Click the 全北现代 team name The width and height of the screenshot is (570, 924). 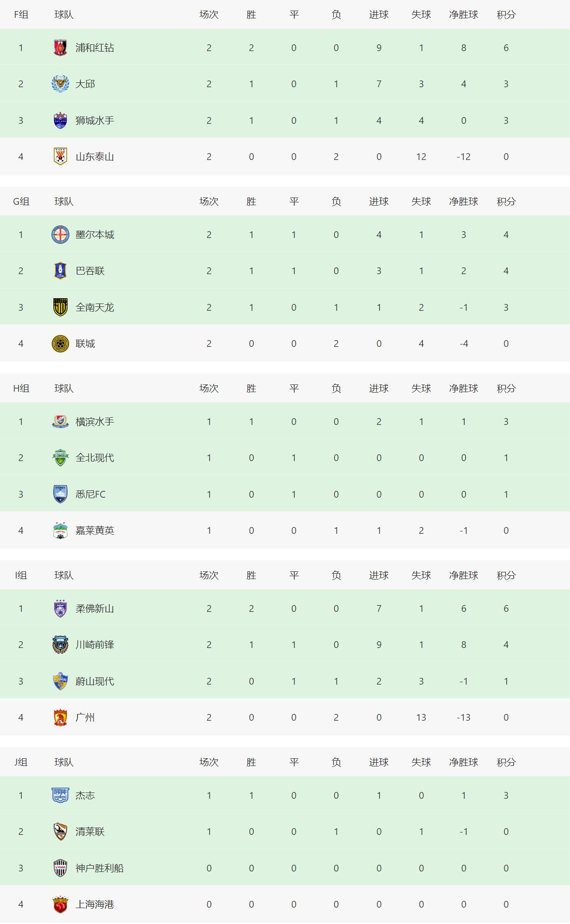pos(95,458)
